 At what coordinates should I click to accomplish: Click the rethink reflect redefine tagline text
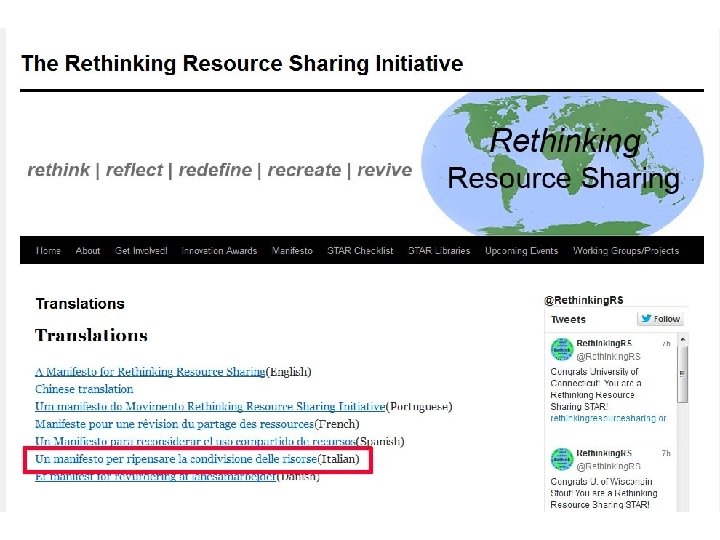click(219, 170)
